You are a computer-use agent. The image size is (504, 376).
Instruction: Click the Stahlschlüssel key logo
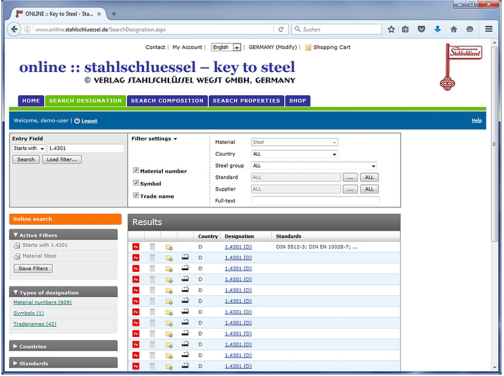[x=461, y=67]
